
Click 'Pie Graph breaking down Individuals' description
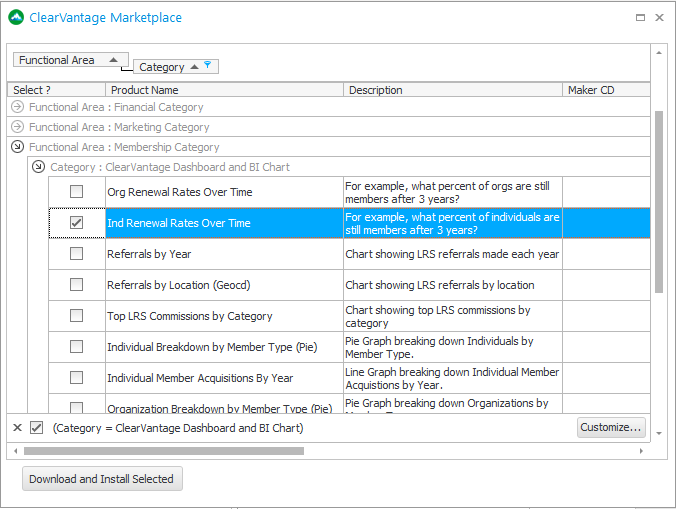(x=439, y=347)
